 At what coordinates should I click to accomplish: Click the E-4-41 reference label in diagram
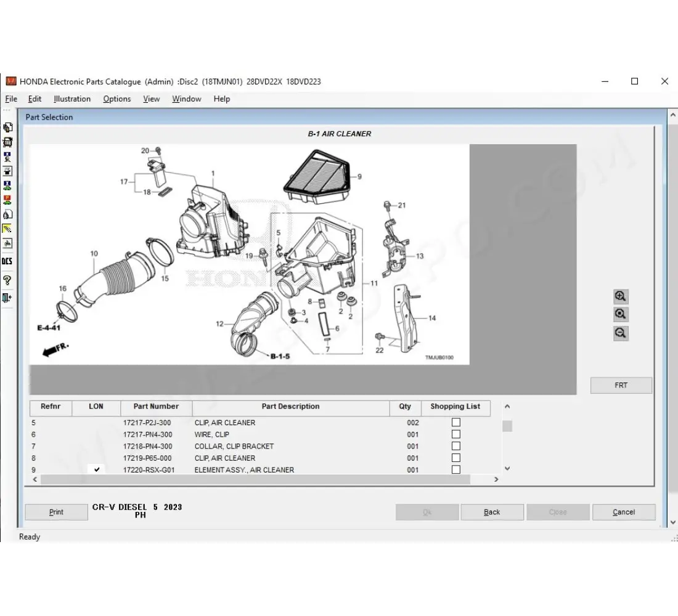pos(49,328)
